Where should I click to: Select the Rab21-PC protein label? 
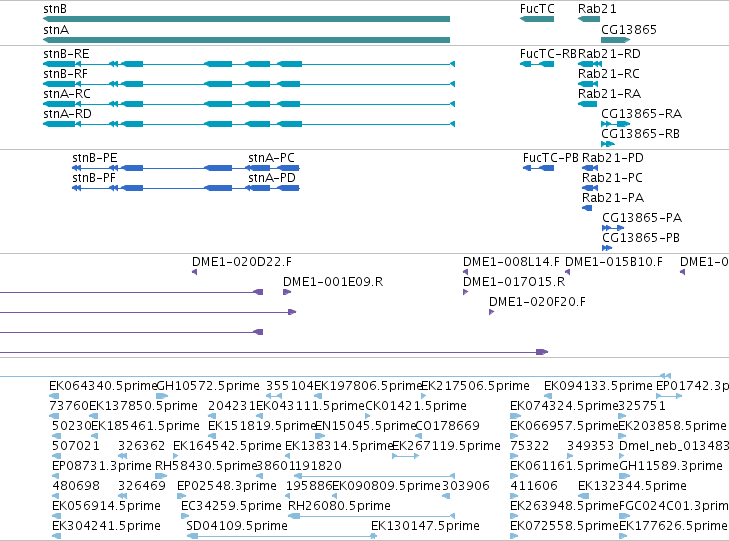click(x=612, y=178)
